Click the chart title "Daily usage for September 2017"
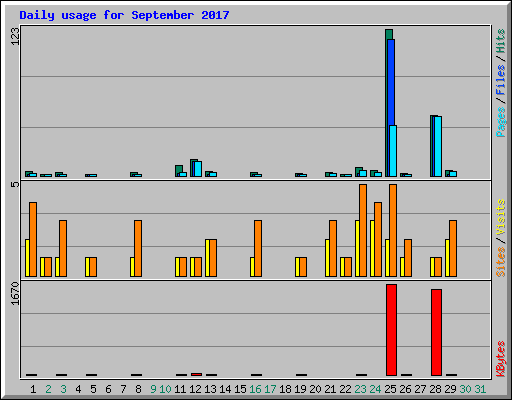 coord(124,15)
